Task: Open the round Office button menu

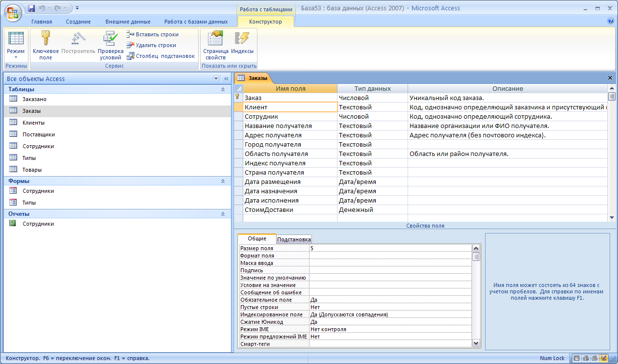Action: pos(13,12)
